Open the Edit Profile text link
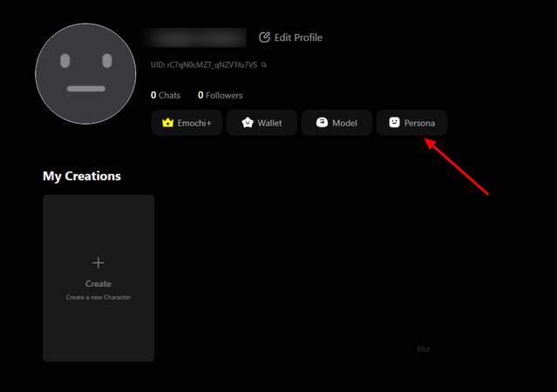Viewport: 557px width, 392px height. tap(298, 37)
